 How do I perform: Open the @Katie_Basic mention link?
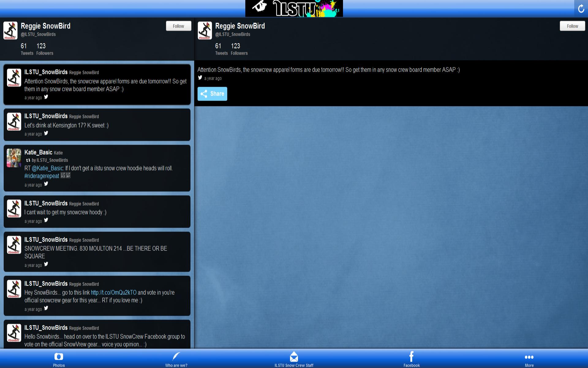tap(48, 168)
